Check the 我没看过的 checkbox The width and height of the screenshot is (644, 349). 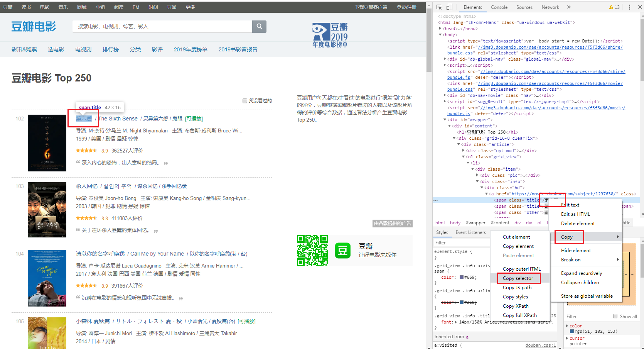tap(244, 100)
